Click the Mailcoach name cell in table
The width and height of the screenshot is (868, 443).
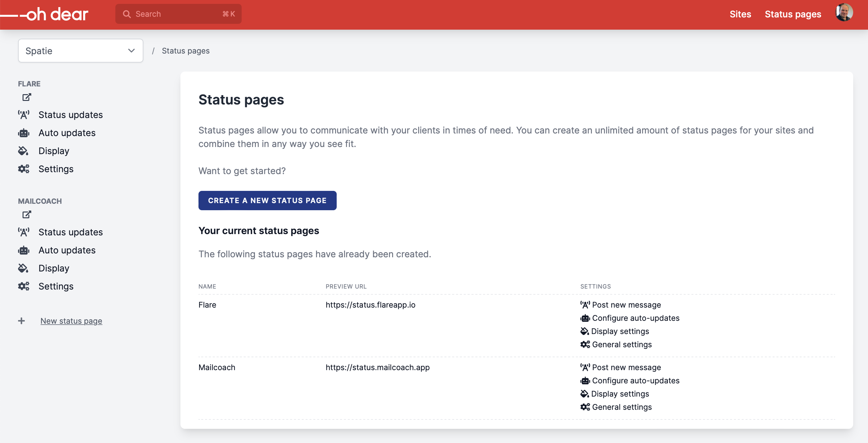[x=217, y=367]
